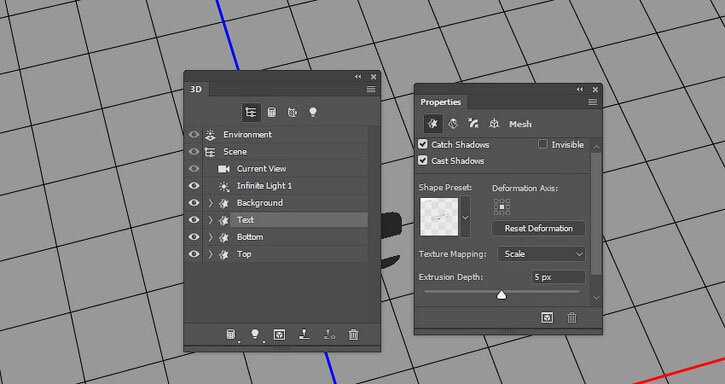Click the Start Print icon
The height and width of the screenshot is (384, 725).
304,334
